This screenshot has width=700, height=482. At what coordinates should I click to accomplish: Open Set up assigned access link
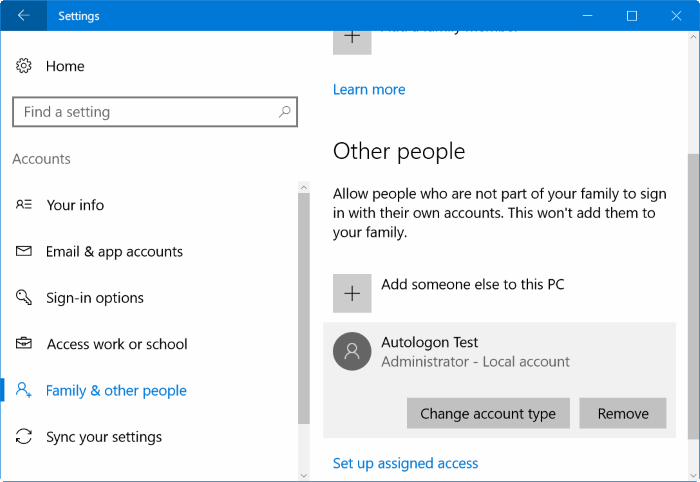point(405,464)
